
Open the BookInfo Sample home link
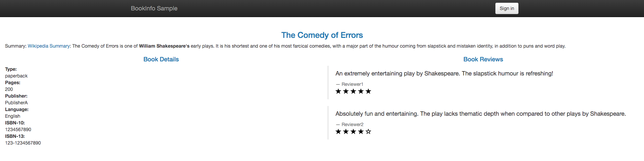tap(154, 8)
